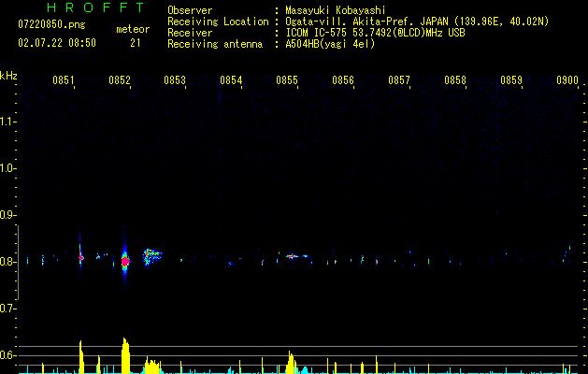Click the 0.9 kHz frequency label

click(x=7, y=215)
